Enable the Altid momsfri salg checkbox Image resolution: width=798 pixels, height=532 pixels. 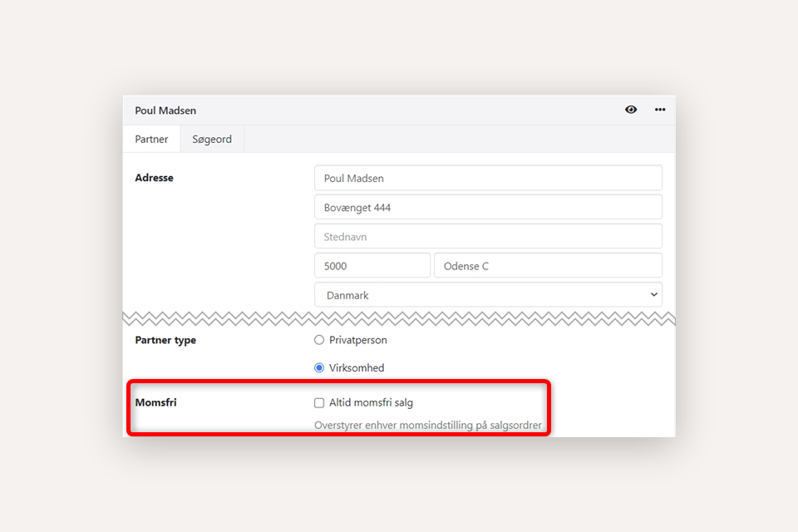coord(319,403)
